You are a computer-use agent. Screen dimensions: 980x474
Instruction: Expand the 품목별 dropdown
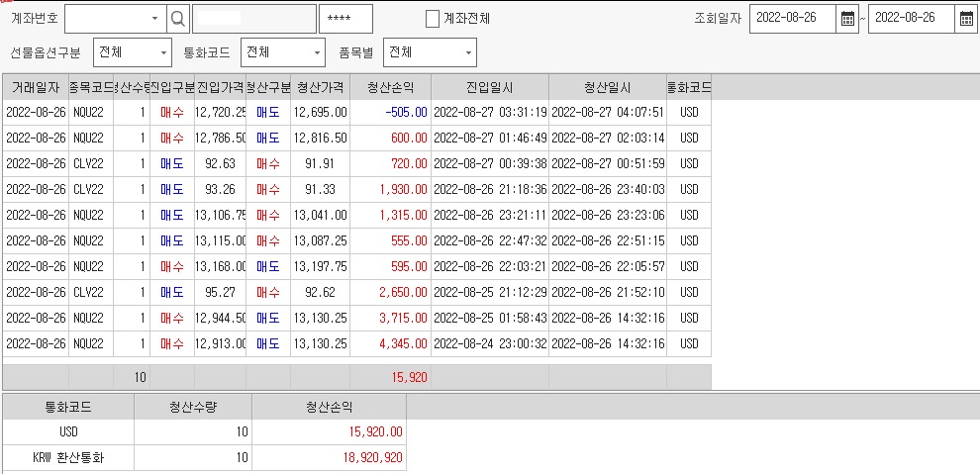click(468, 52)
